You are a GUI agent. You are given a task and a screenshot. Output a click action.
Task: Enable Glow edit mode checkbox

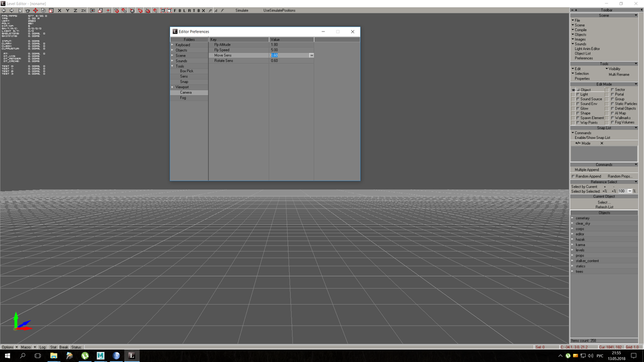pos(578,109)
